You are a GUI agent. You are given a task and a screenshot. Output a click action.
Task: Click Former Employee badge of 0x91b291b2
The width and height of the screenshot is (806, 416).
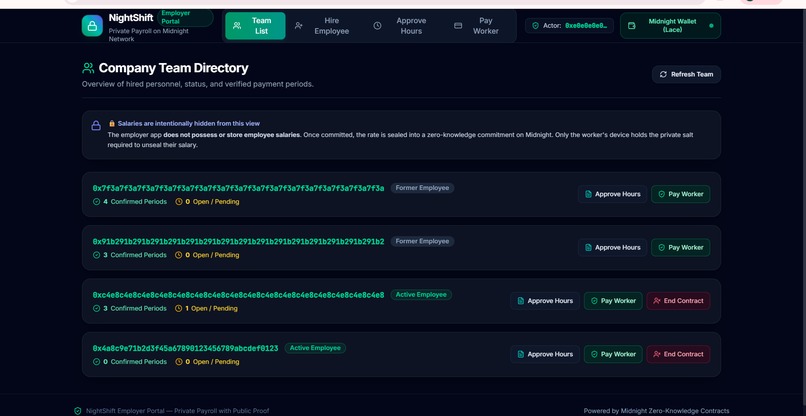422,241
